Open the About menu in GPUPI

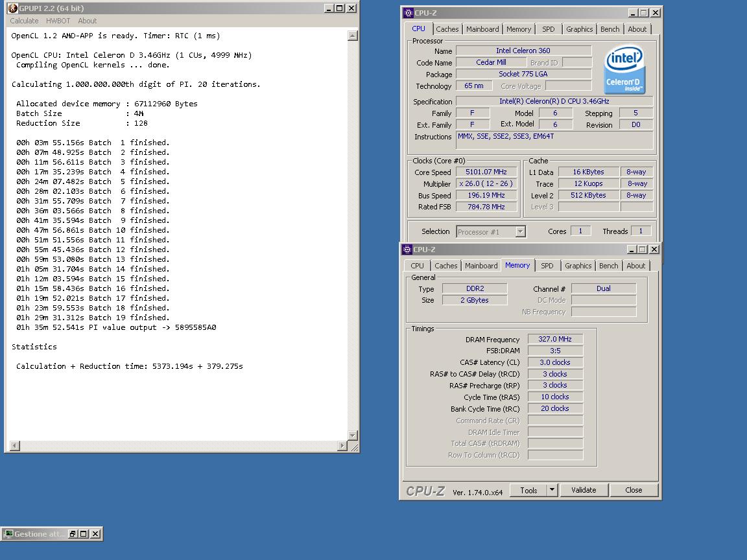click(x=87, y=21)
